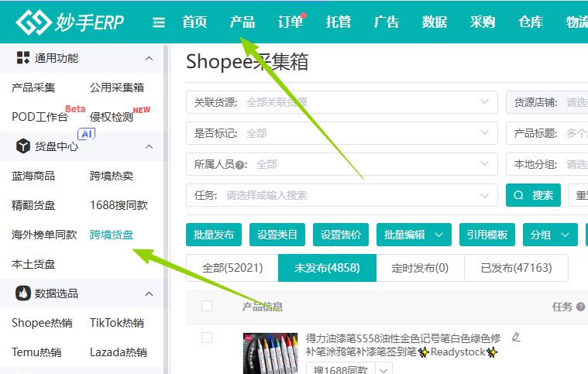Viewport: 588px width, 374px height.
Task: Click the 本地分组 filter field
Action: click(x=547, y=164)
